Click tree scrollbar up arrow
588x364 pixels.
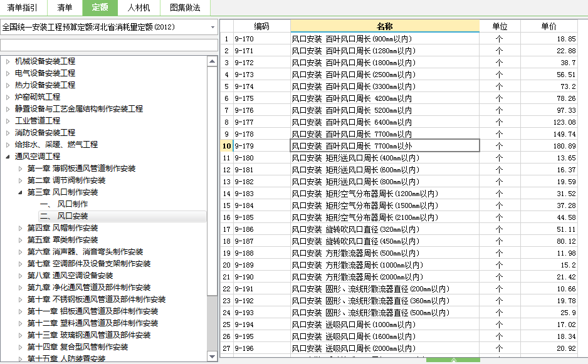(x=213, y=61)
